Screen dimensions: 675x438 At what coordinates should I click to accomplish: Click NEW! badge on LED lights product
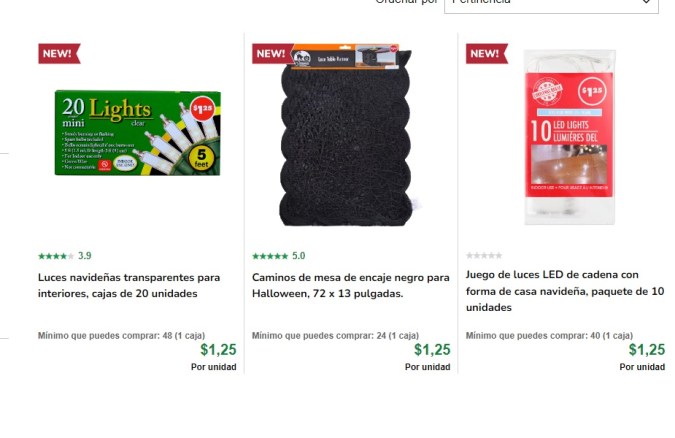tap(487, 53)
